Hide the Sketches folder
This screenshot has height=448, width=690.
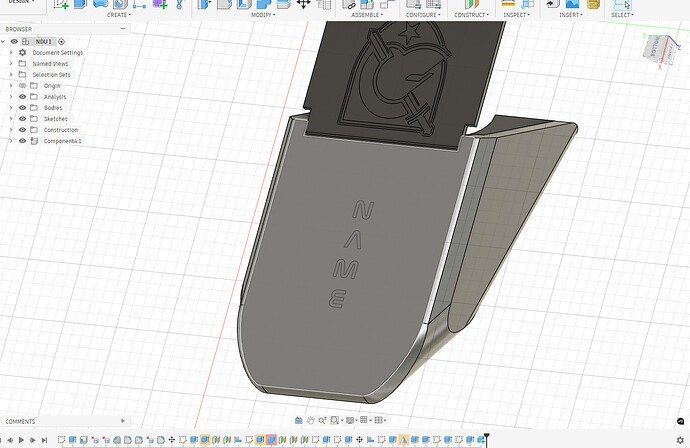pyautogui.click(x=22, y=118)
